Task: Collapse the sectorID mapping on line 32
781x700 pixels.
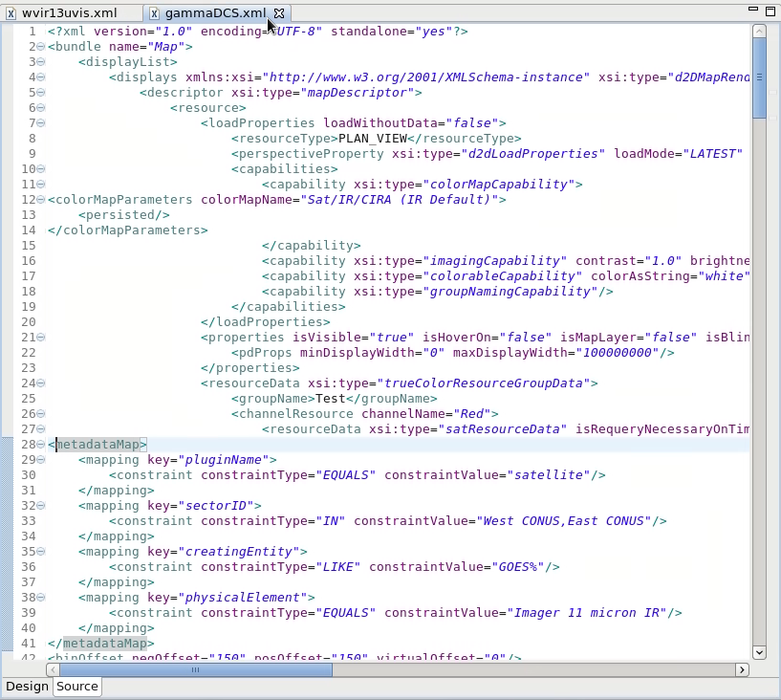Action: [x=41, y=506]
